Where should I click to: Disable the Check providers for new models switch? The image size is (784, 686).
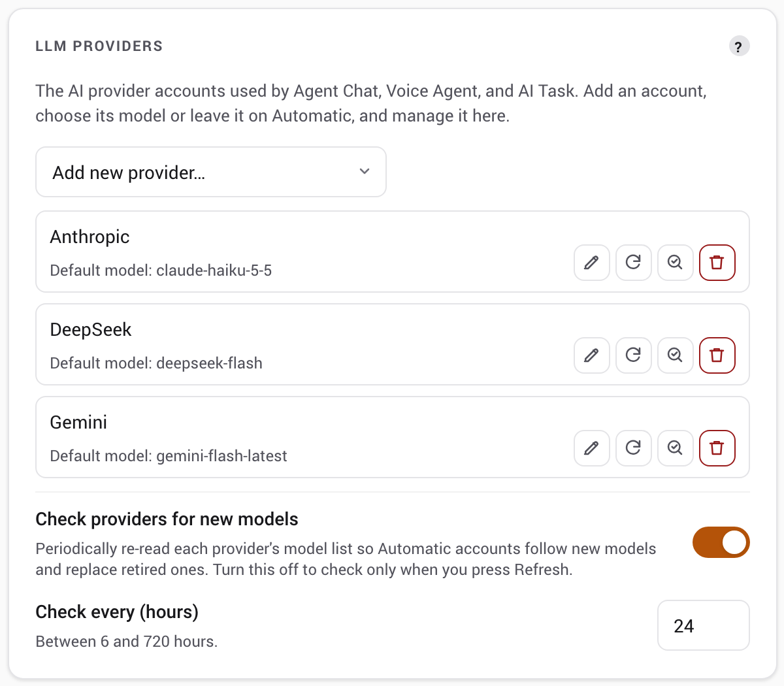pos(721,542)
